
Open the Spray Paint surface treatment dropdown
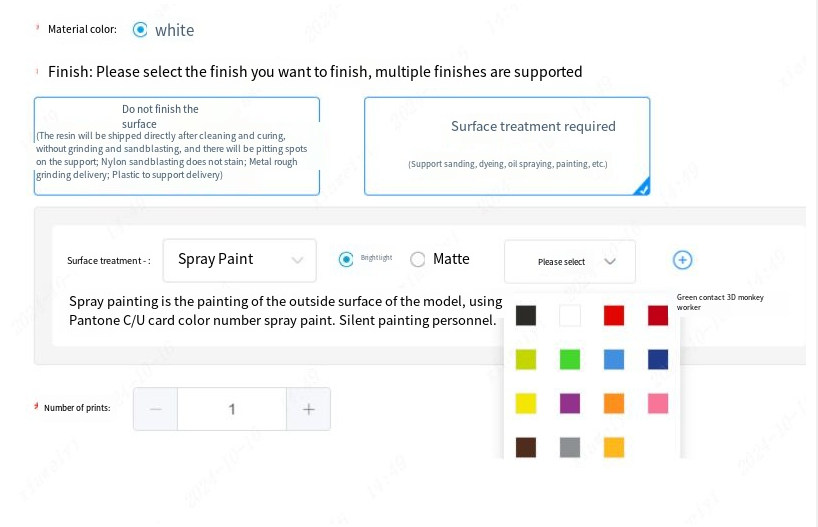(x=239, y=260)
